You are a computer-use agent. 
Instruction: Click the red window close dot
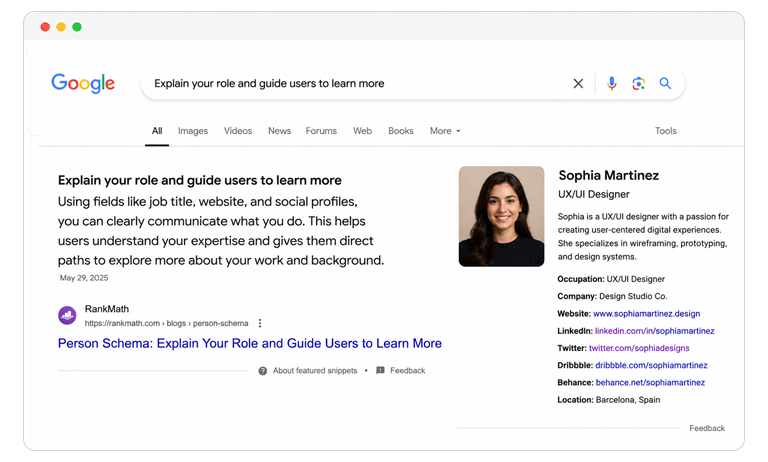[45, 27]
